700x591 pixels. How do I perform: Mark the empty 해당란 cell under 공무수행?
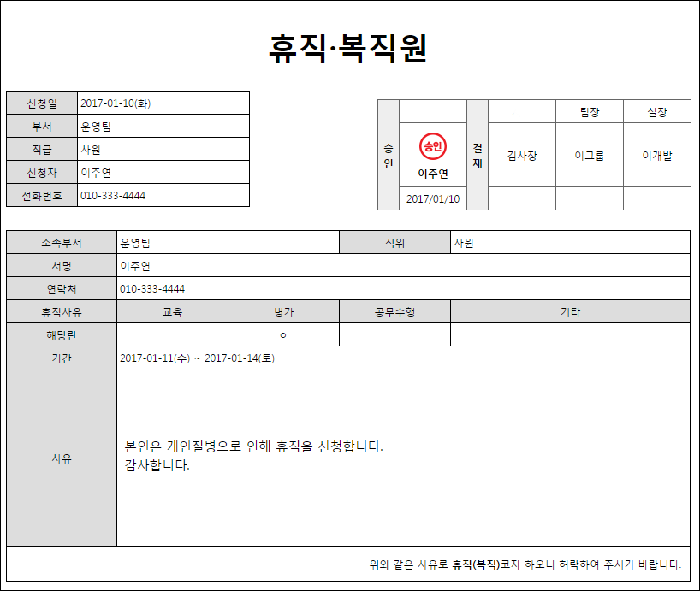coord(394,334)
